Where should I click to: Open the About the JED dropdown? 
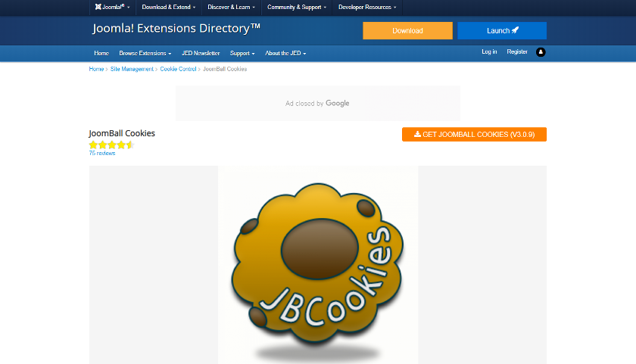click(x=285, y=53)
